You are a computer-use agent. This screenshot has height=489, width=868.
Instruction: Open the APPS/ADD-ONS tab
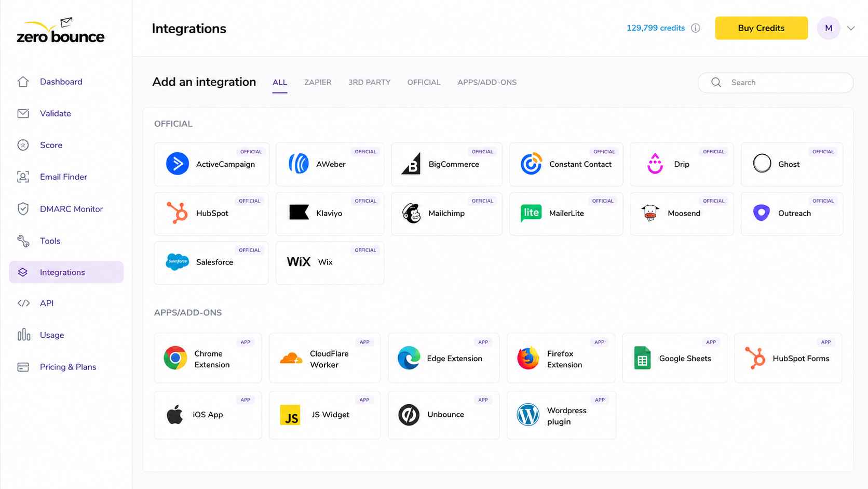tap(487, 83)
